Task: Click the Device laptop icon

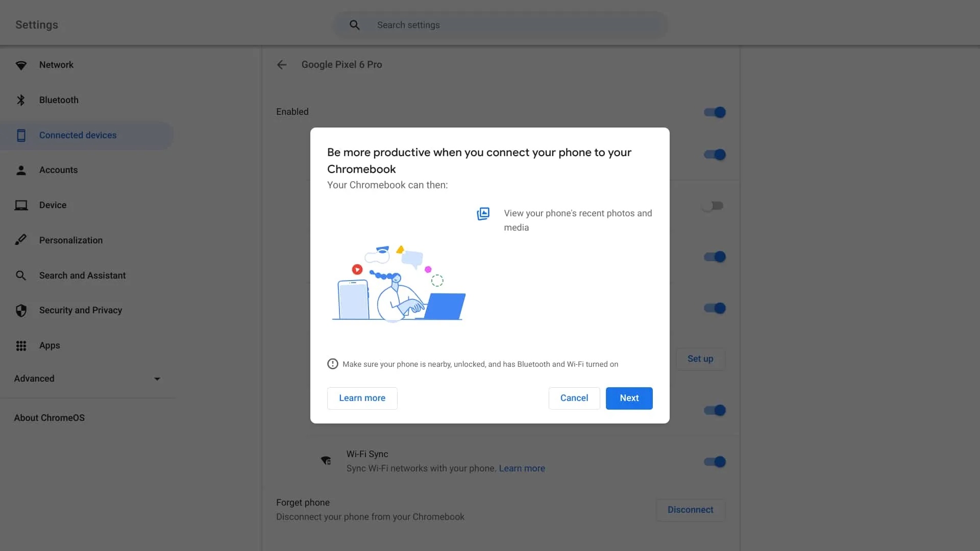Action: pyautogui.click(x=21, y=205)
